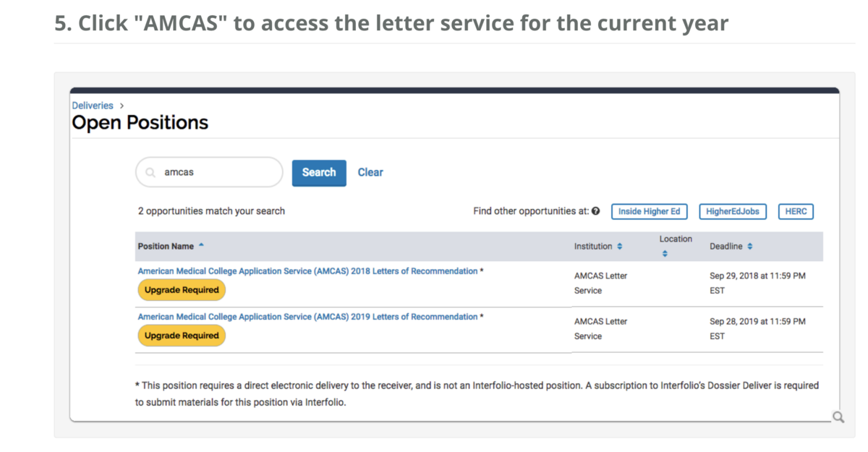Go back to Deliveries breadcrumb
868x452 pixels.
coord(93,106)
